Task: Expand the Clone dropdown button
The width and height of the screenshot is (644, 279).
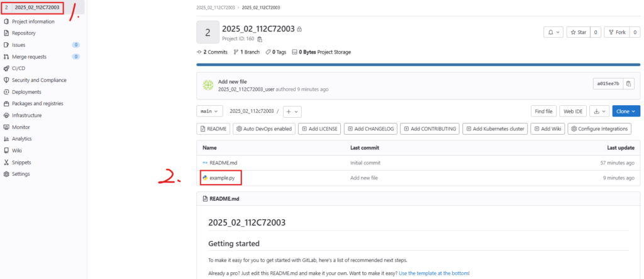Action: point(626,111)
